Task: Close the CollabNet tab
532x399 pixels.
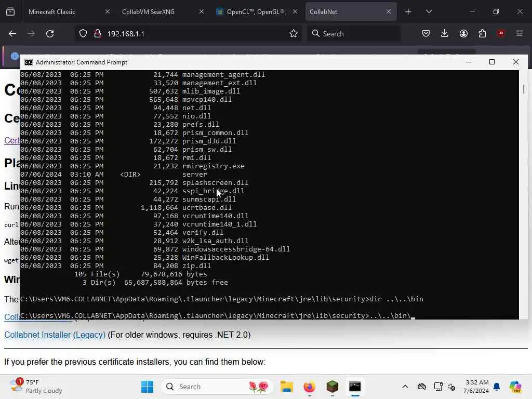Action: [389, 11]
